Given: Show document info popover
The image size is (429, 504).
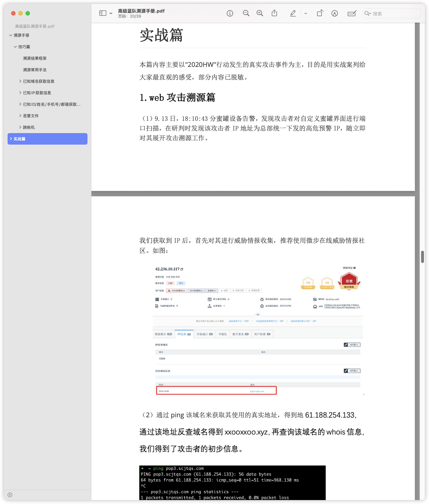Looking at the screenshot, I should coord(230,13).
